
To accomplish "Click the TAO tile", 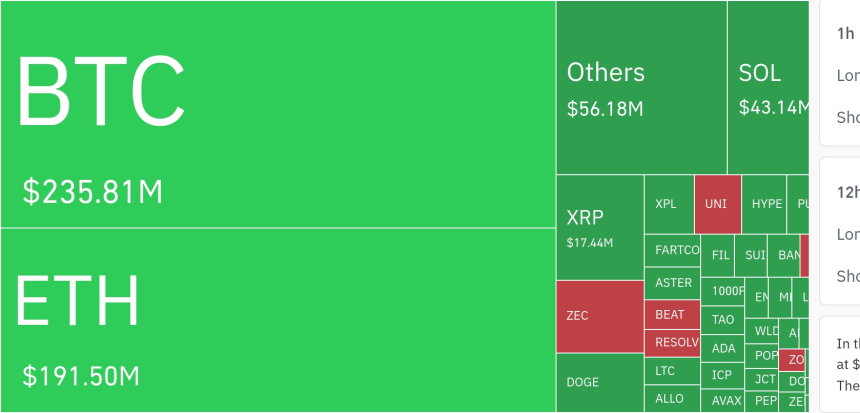I will (722, 321).
